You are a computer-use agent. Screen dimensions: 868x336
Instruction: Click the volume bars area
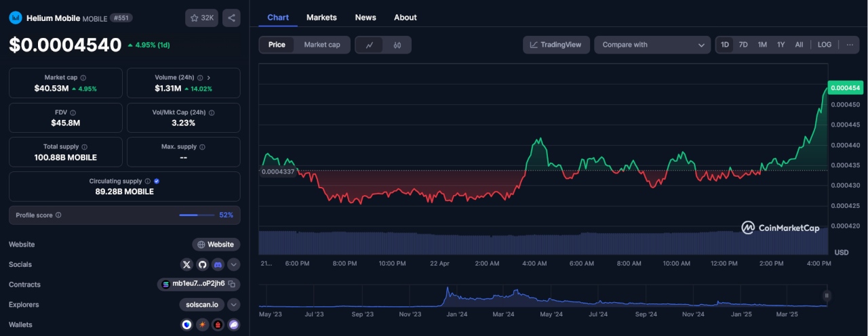point(542,243)
